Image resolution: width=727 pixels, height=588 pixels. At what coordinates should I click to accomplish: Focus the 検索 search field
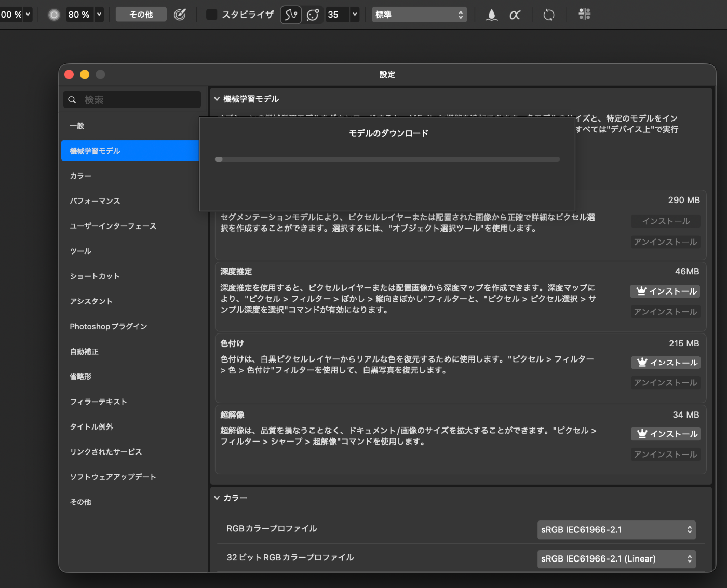pyautogui.click(x=132, y=100)
